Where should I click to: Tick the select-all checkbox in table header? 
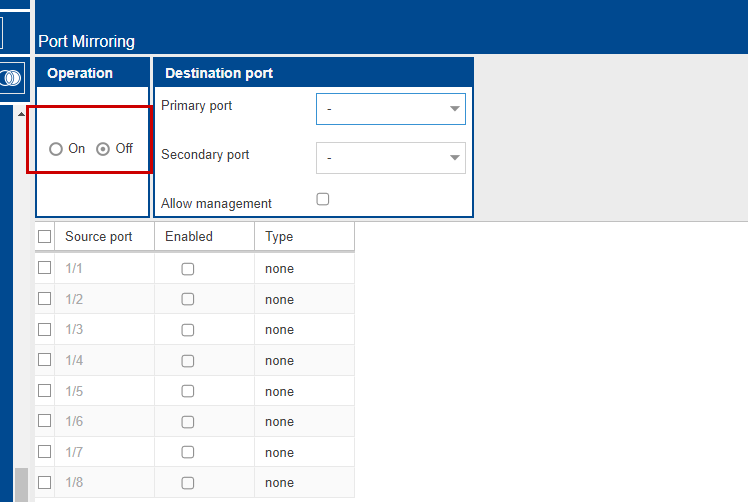click(x=44, y=236)
